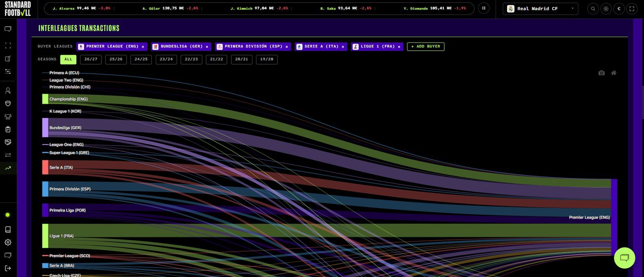Open the floating green chat button
The height and width of the screenshot is (277, 644).
tap(624, 258)
